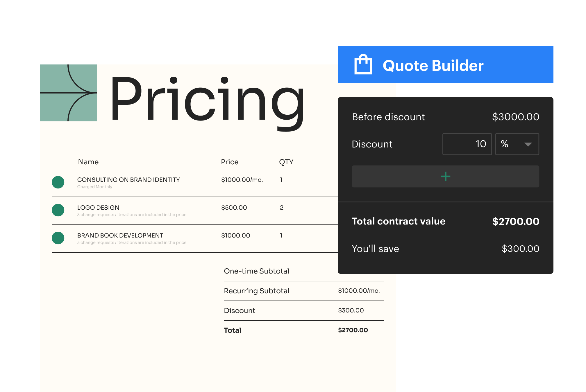Click the $500.00 price of Logo Design
The height and width of the screenshot is (392, 586).
click(234, 208)
